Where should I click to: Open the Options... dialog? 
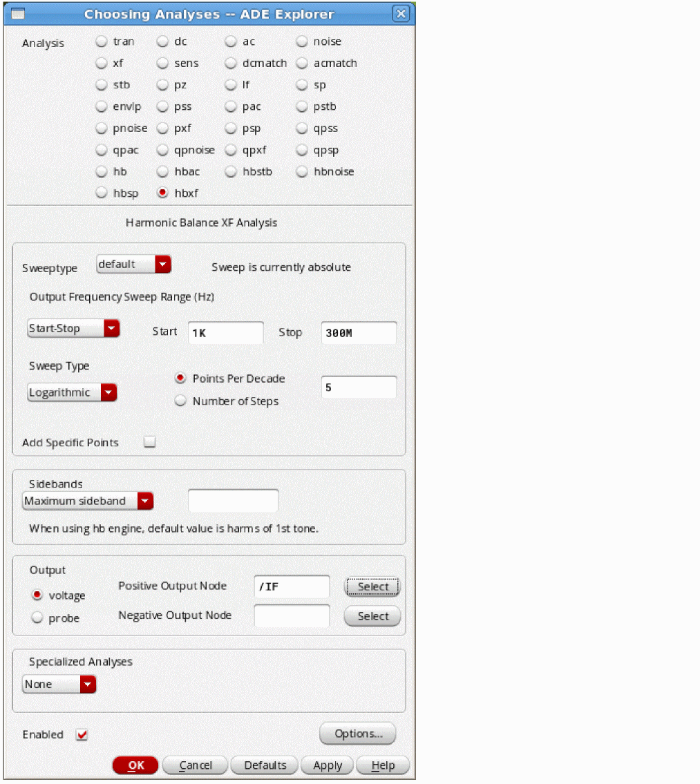pyautogui.click(x=358, y=734)
